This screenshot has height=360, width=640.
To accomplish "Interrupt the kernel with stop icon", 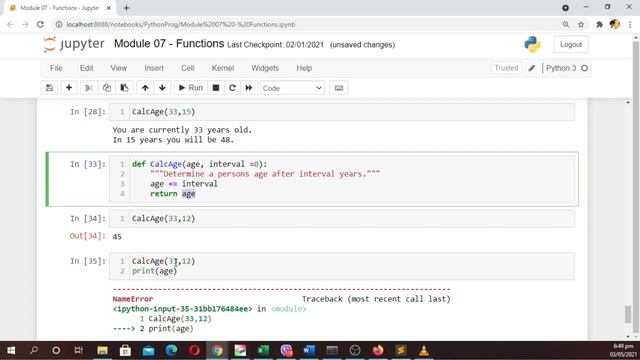I will [216, 88].
